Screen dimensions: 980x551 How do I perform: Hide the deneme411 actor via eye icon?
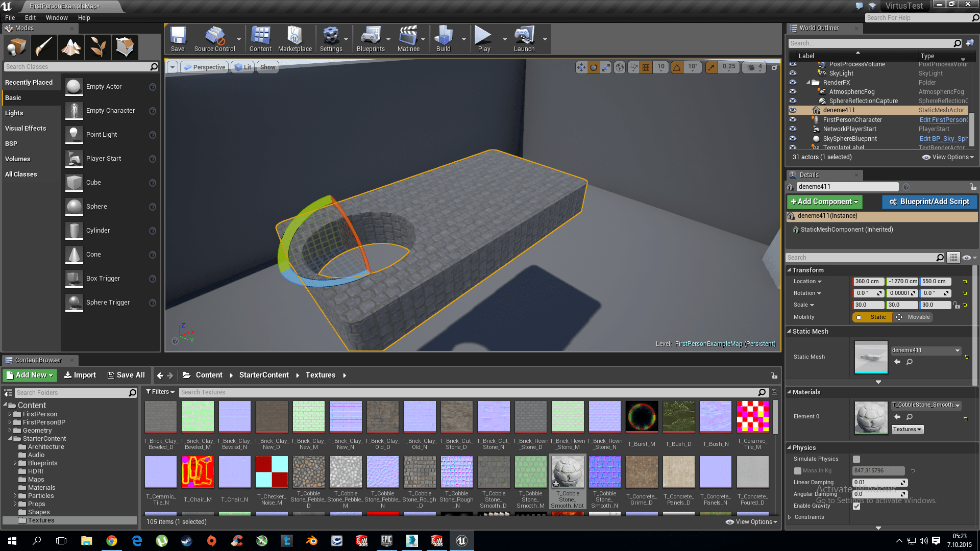pos(793,110)
